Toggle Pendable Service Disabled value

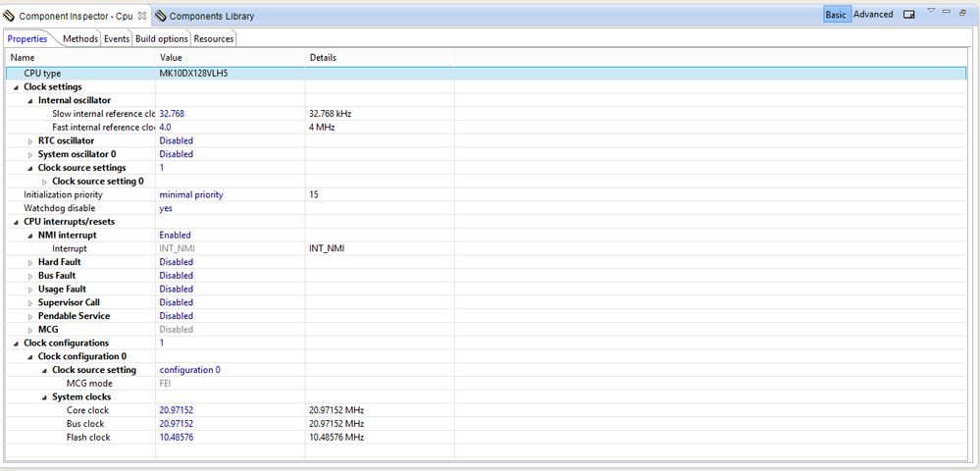177,316
